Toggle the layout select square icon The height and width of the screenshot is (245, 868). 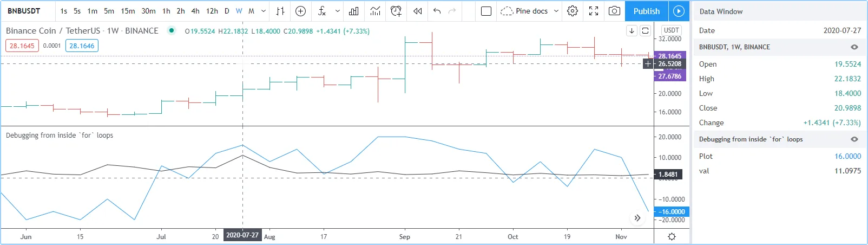486,11
